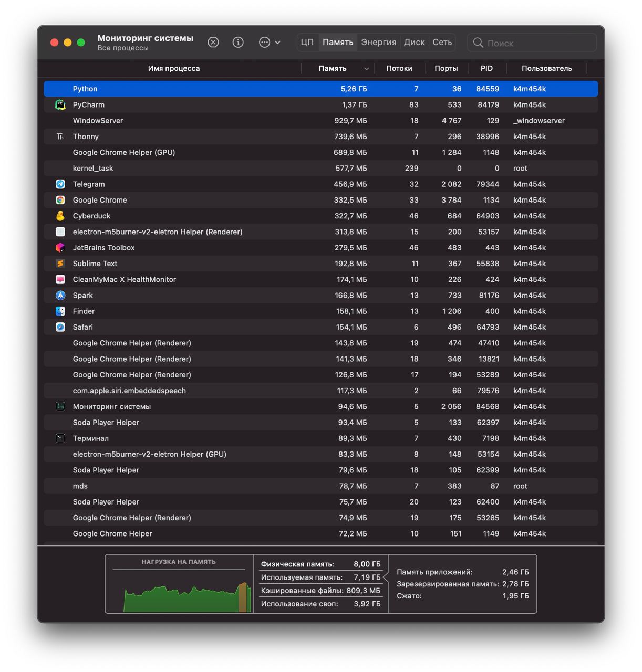The height and width of the screenshot is (672, 642).
Task: Click the Finder app icon
Action: click(60, 311)
